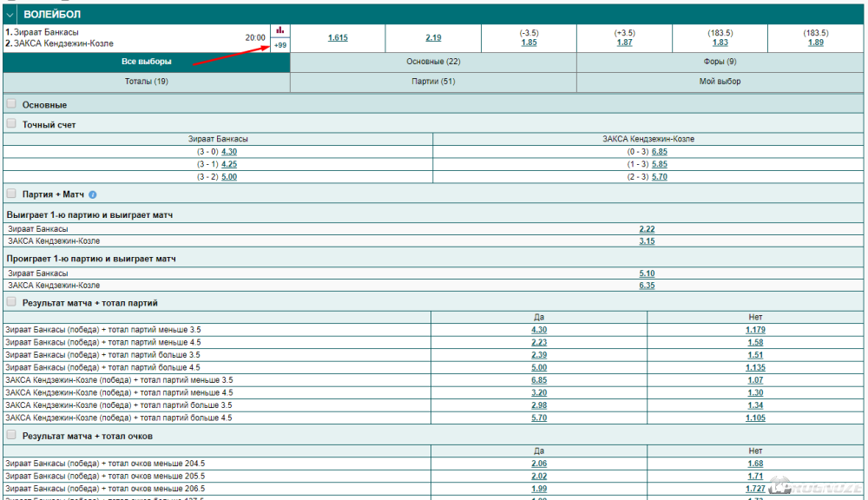Toggle Результат матча + тотал партий checkbox

click(11, 302)
